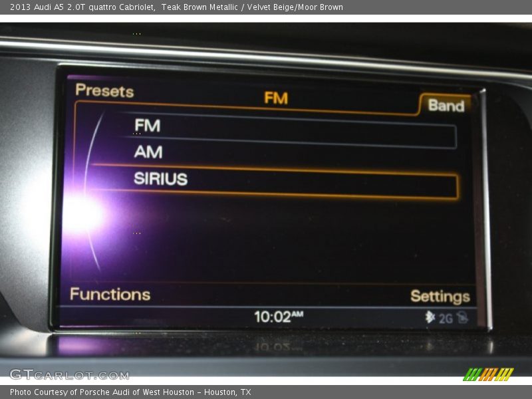Click the GTCARLOT.COM watermark logo
This screenshot has width=532, height=399.
click(x=68, y=374)
